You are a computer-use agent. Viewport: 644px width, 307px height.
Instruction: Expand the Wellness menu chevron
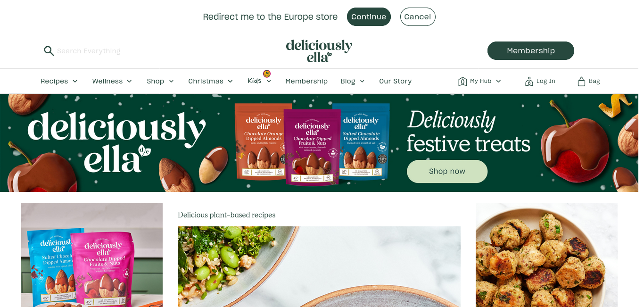[129, 81]
